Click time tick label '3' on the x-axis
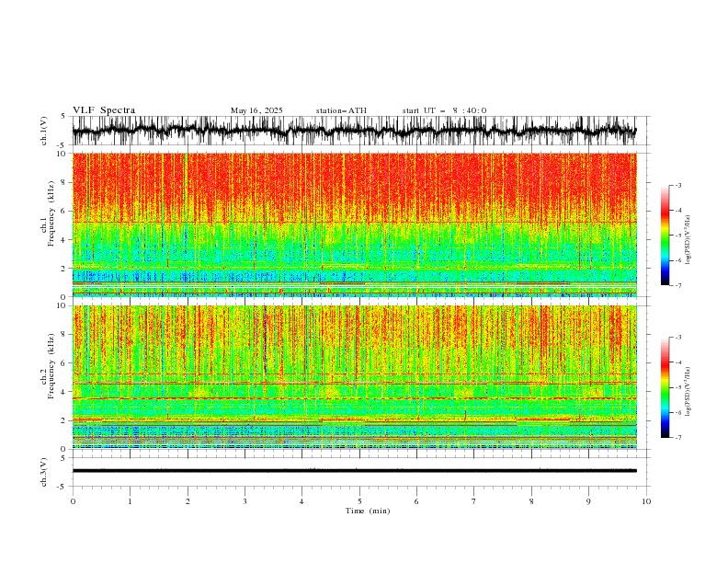The height and width of the screenshot is (563, 728). click(245, 501)
